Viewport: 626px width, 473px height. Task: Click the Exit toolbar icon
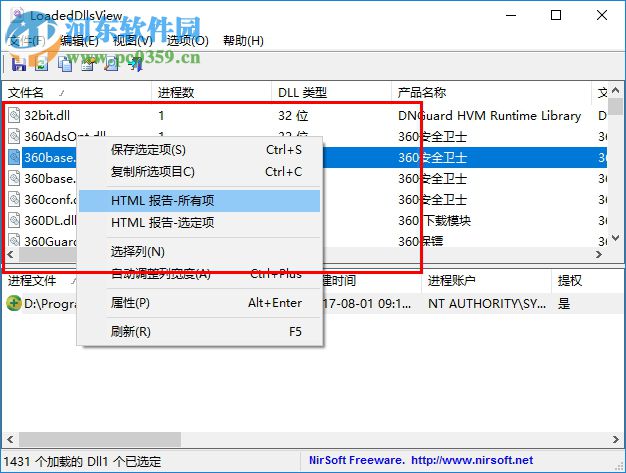tap(136, 64)
